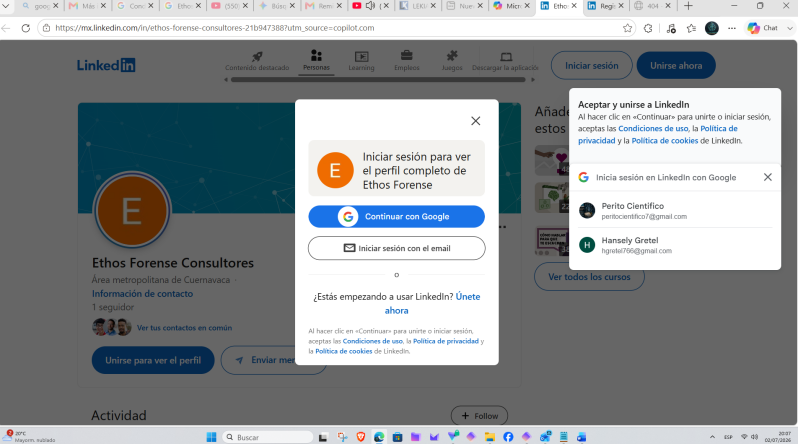The image size is (798, 444).
Task: Open Condiciones de uso link in modal footer
Action: pos(373,341)
